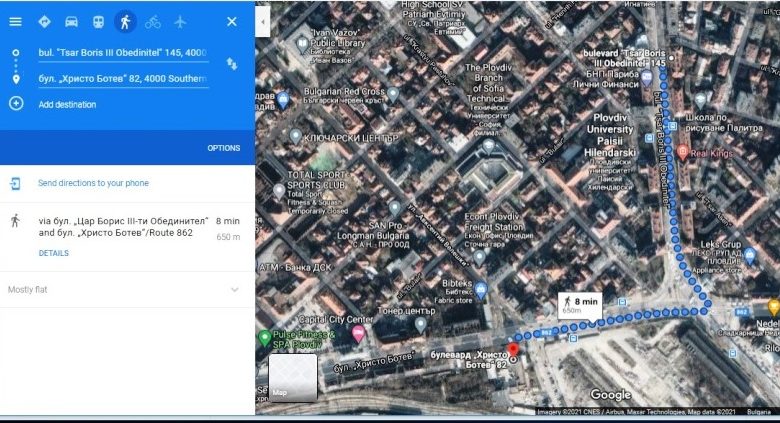
Task: Click the Total Sport Sports Club marker
Action: point(279,191)
